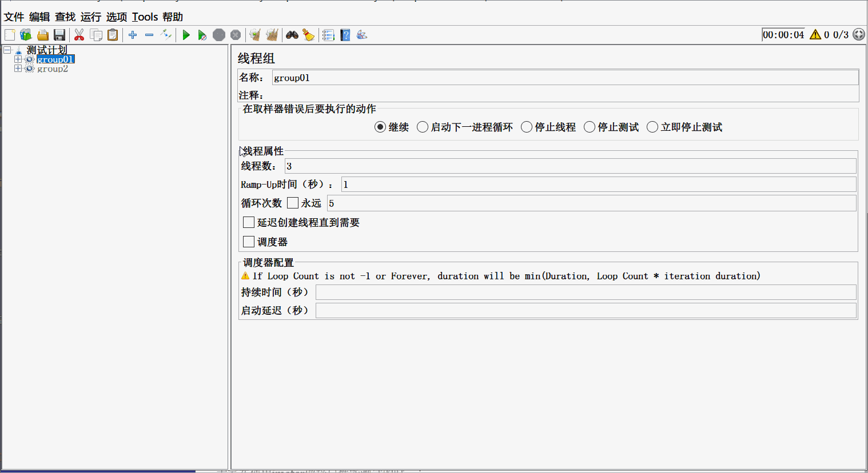Click the grey round status icon beside 0/3
The image size is (868, 473).
pos(859,35)
